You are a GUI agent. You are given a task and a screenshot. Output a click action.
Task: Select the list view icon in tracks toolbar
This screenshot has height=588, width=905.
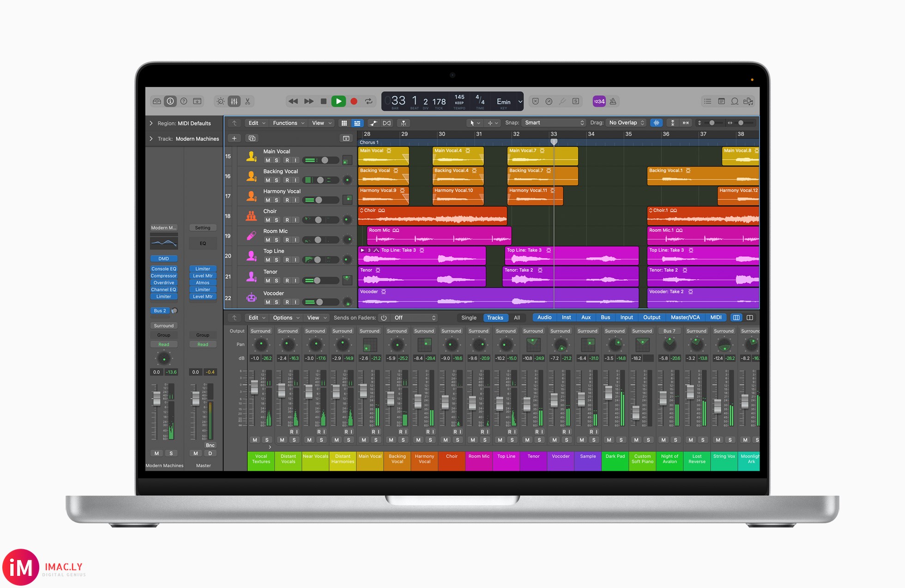[357, 123]
